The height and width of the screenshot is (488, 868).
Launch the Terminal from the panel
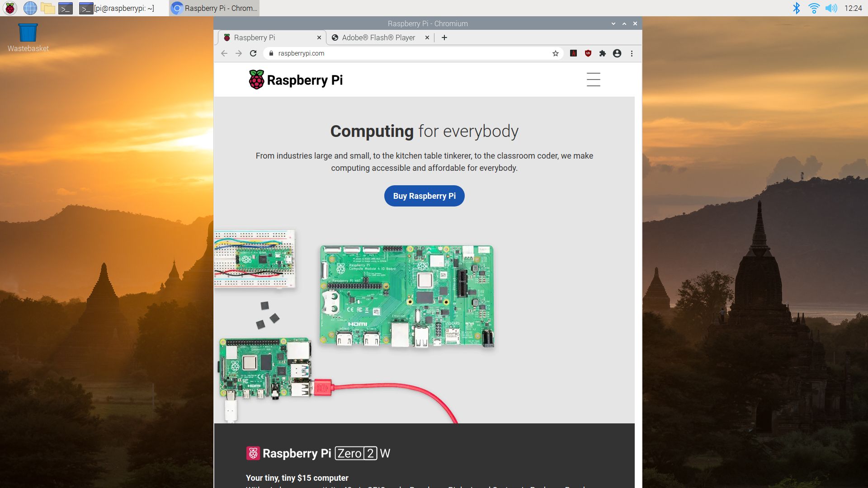(66, 8)
